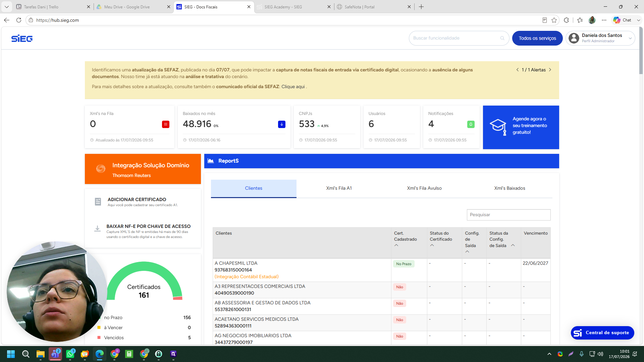Add this page to favorites with the star
Screen dimensions: 644x362
[554, 20]
